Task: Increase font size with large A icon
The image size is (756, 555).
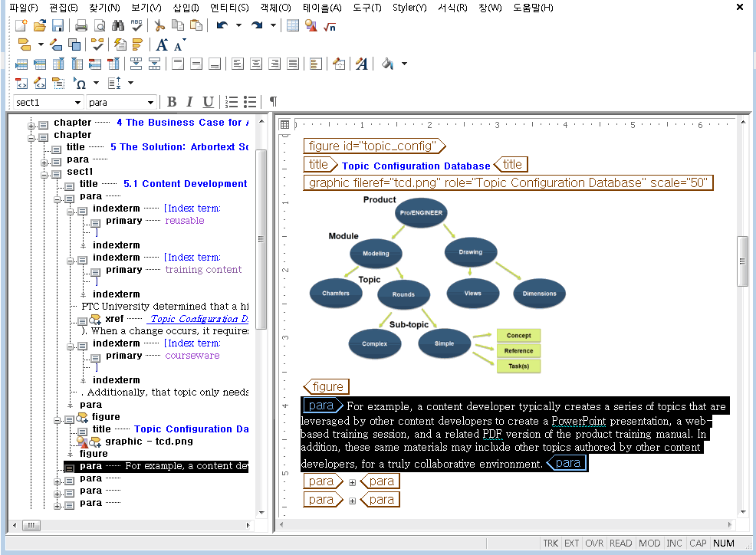Action: pyautogui.click(x=162, y=44)
